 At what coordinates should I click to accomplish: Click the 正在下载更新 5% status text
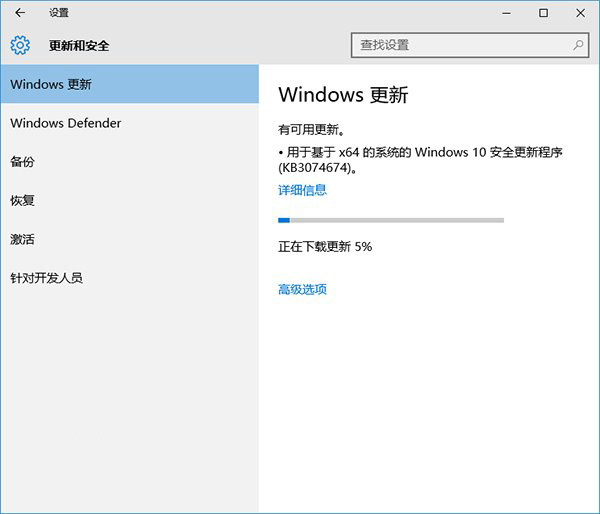[x=325, y=246]
